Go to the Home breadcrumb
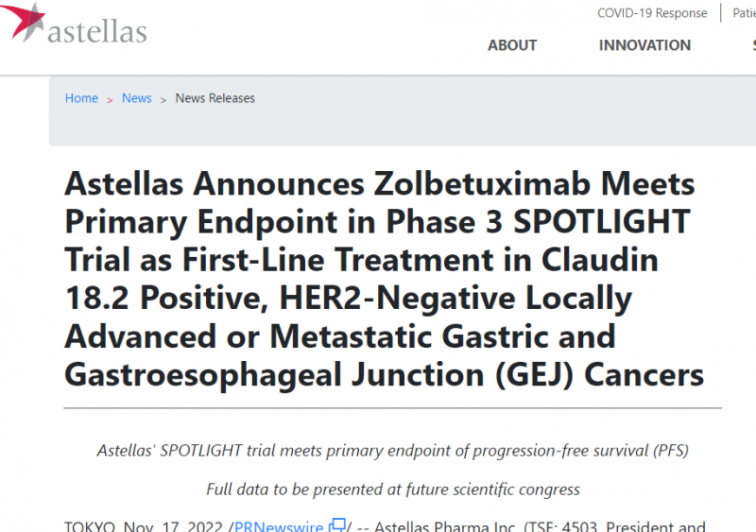 [x=81, y=98]
